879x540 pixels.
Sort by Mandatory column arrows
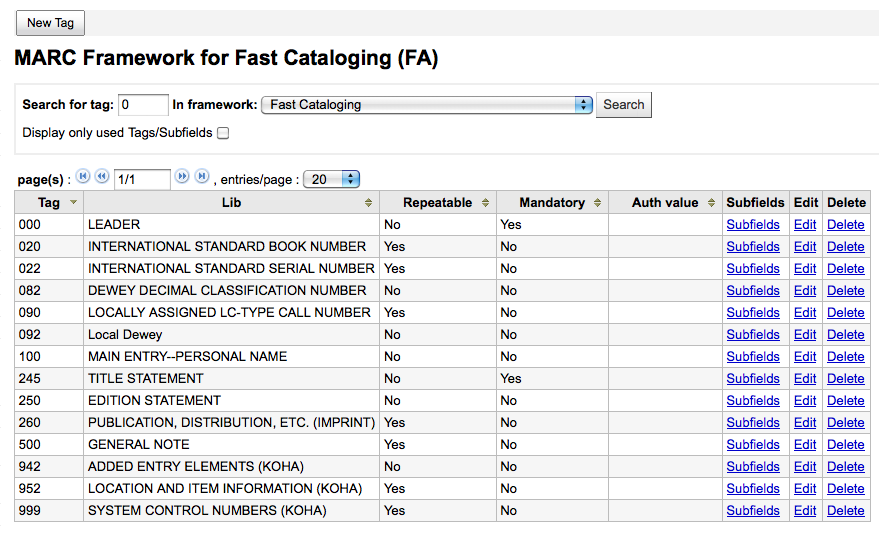point(598,203)
